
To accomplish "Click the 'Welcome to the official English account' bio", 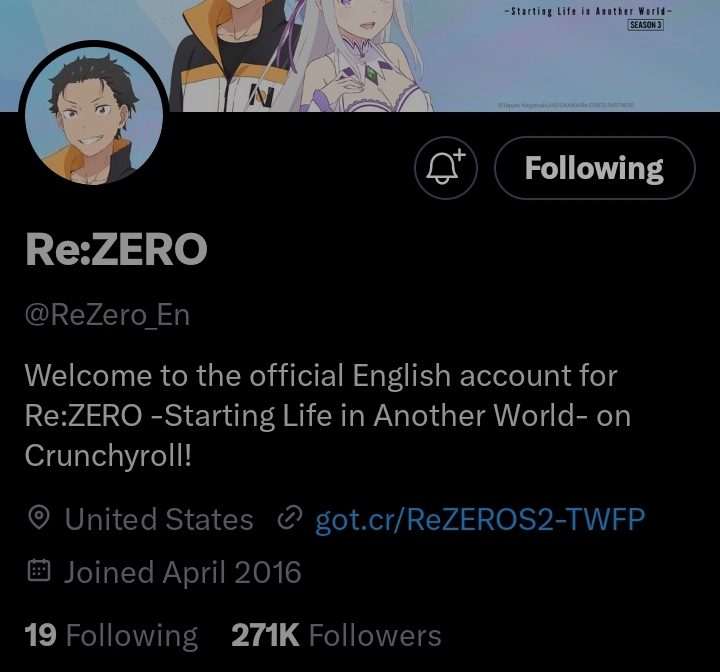I will point(328,416).
